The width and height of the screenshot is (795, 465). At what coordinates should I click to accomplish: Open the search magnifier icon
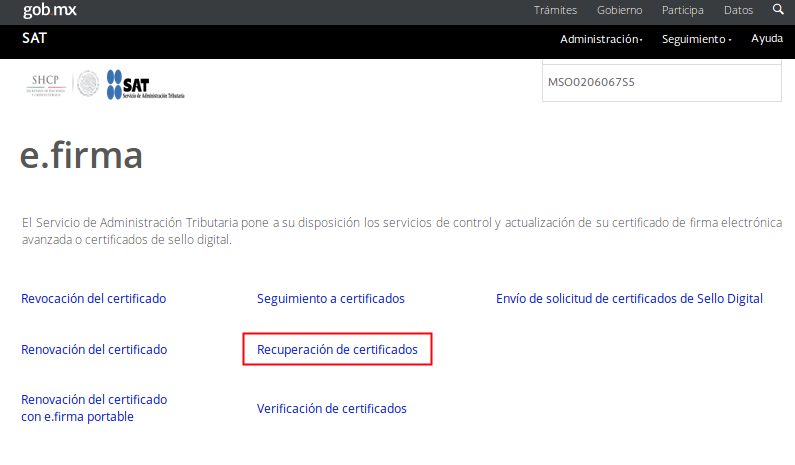(x=778, y=9)
